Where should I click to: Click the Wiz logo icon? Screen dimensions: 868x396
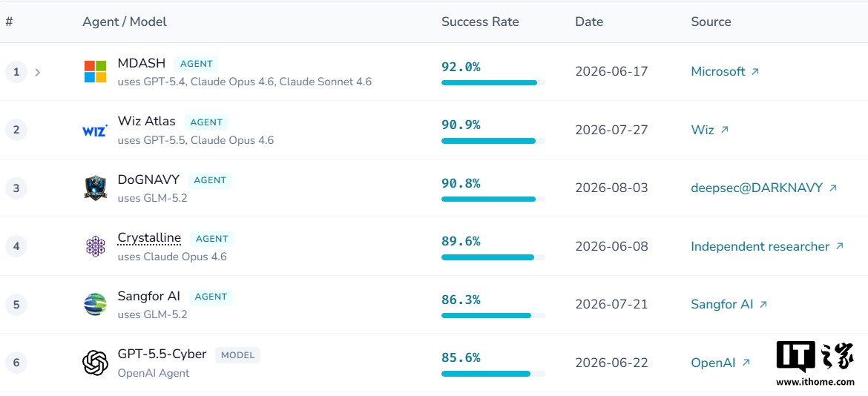point(95,131)
